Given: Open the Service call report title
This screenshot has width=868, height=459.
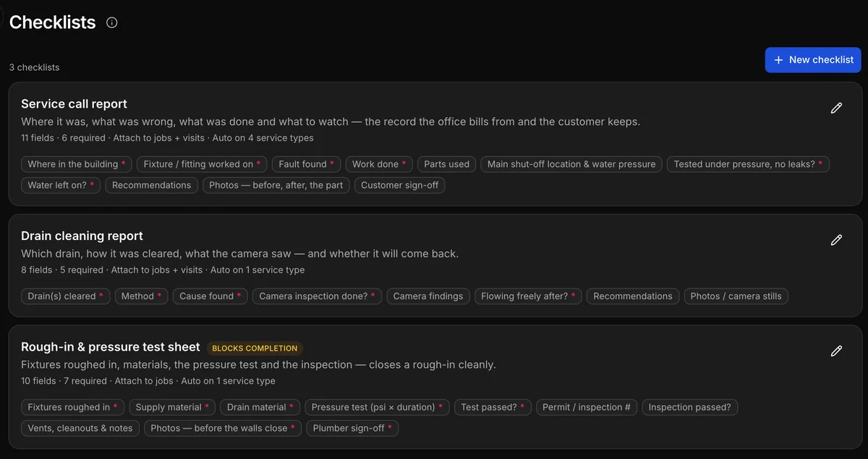Looking at the screenshot, I should click(x=74, y=104).
